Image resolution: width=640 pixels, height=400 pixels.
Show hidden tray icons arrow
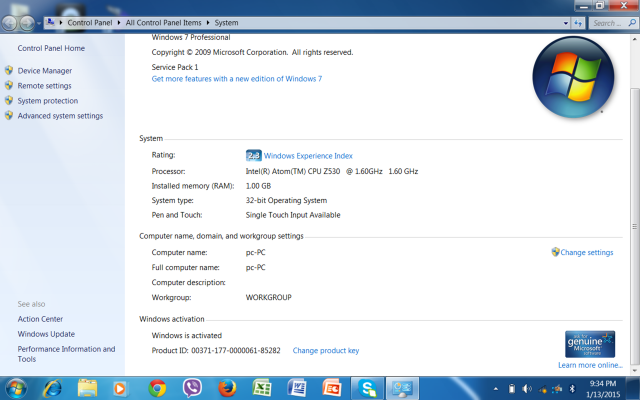[496, 389]
